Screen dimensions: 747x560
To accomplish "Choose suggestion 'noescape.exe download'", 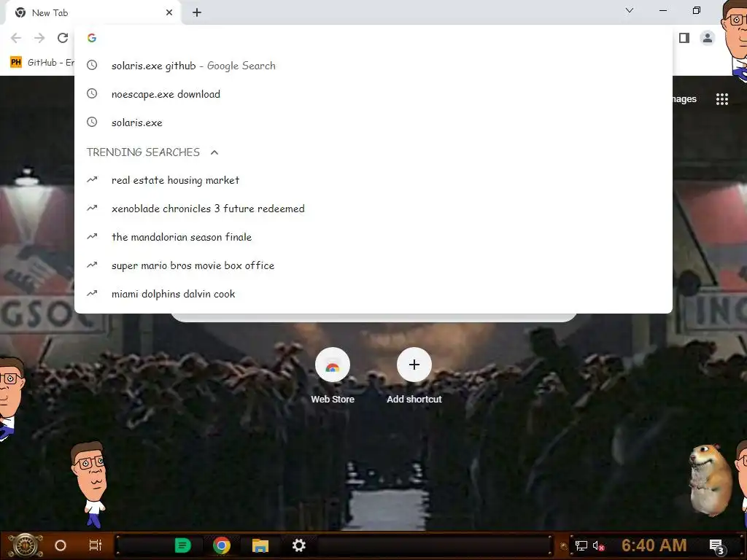I will pyautogui.click(x=373, y=94).
